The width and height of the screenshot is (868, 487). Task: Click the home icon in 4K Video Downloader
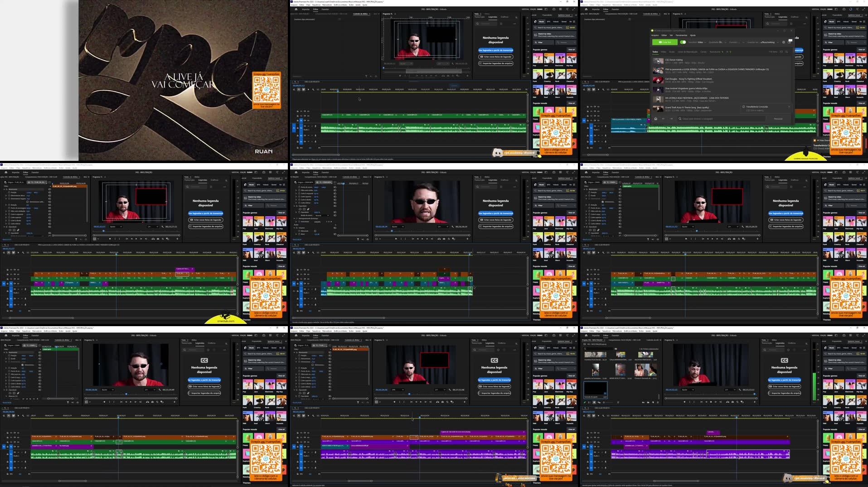656,119
